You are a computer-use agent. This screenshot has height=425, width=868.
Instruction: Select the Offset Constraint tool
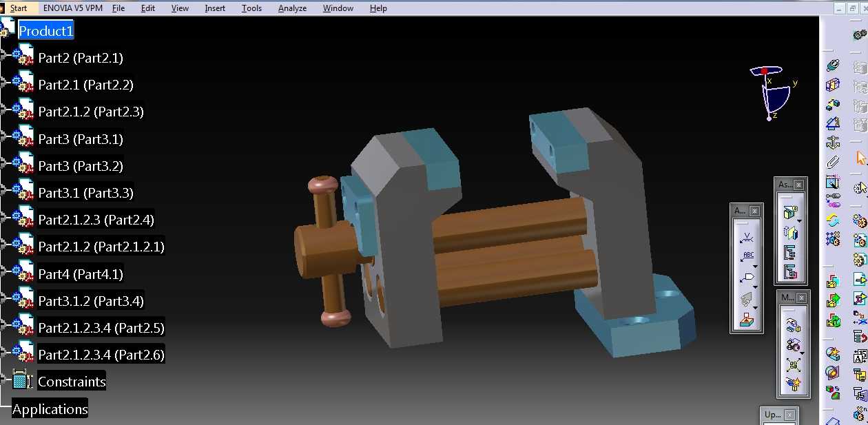[833, 104]
